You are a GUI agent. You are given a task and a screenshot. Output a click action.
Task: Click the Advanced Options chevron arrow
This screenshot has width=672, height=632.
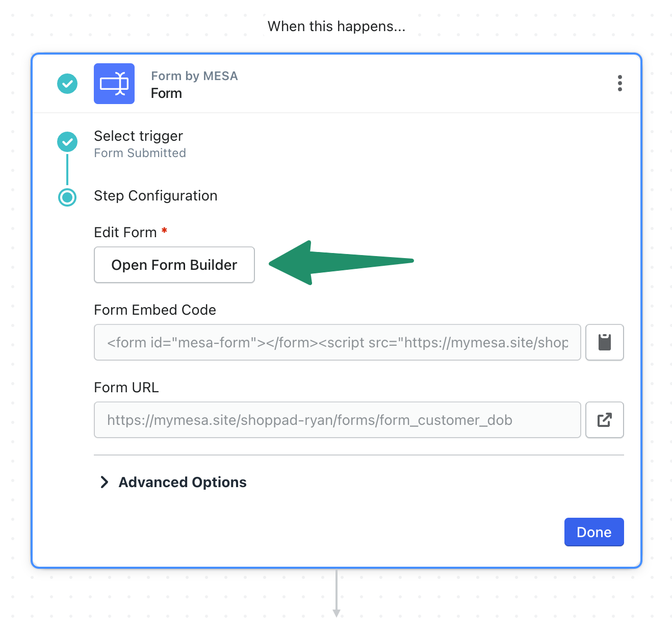(105, 482)
